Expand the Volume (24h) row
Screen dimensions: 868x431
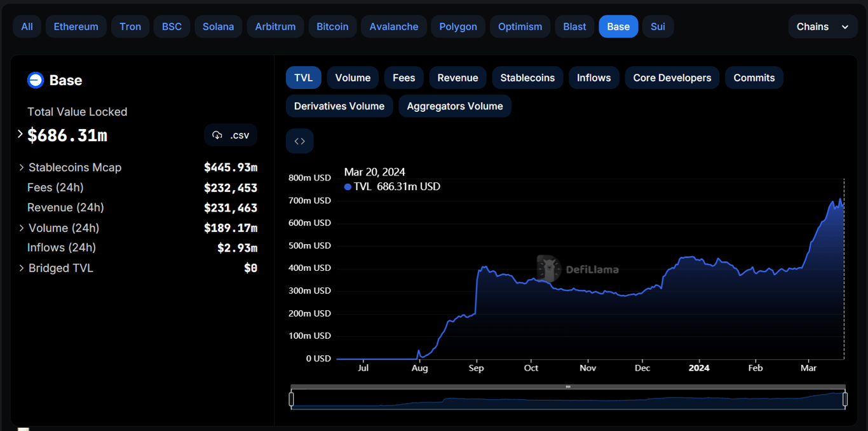pos(22,228)
